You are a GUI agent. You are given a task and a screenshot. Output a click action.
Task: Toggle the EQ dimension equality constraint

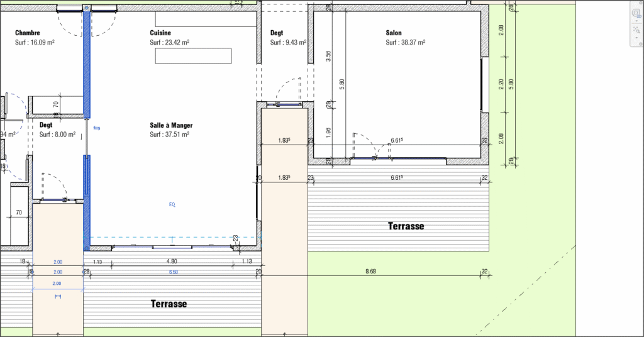coord(172,204)
